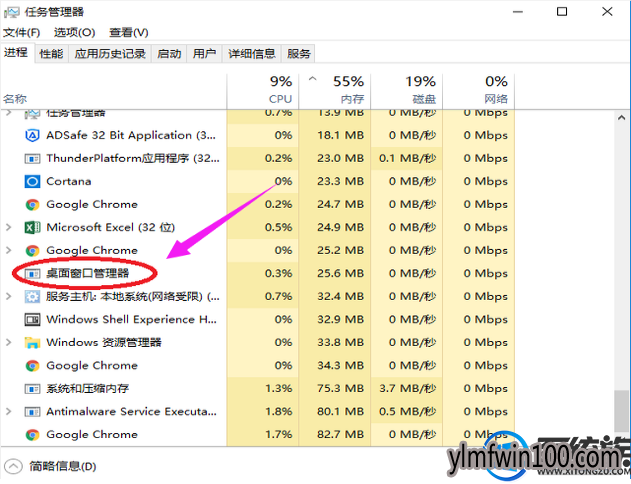Click the Cortana circle icon
Image resolution: width=631 pixels, height=484 pixels.
coord(32,181)
